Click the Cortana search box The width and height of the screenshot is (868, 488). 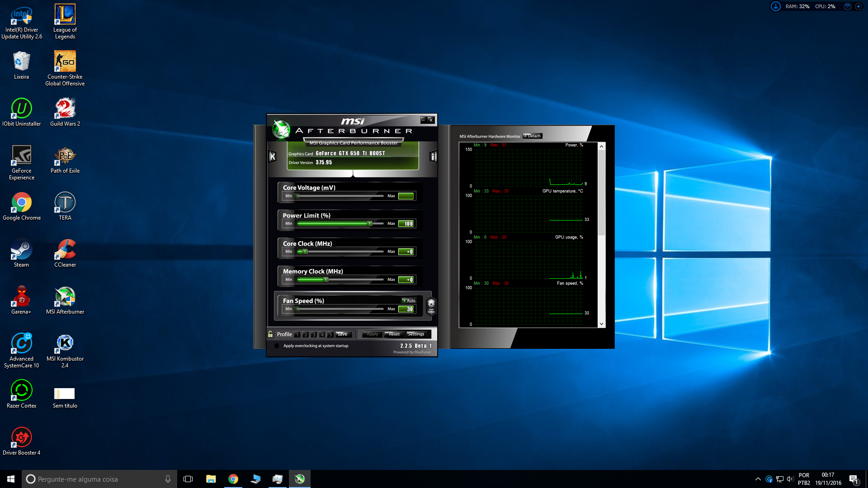tap(99, 479)
